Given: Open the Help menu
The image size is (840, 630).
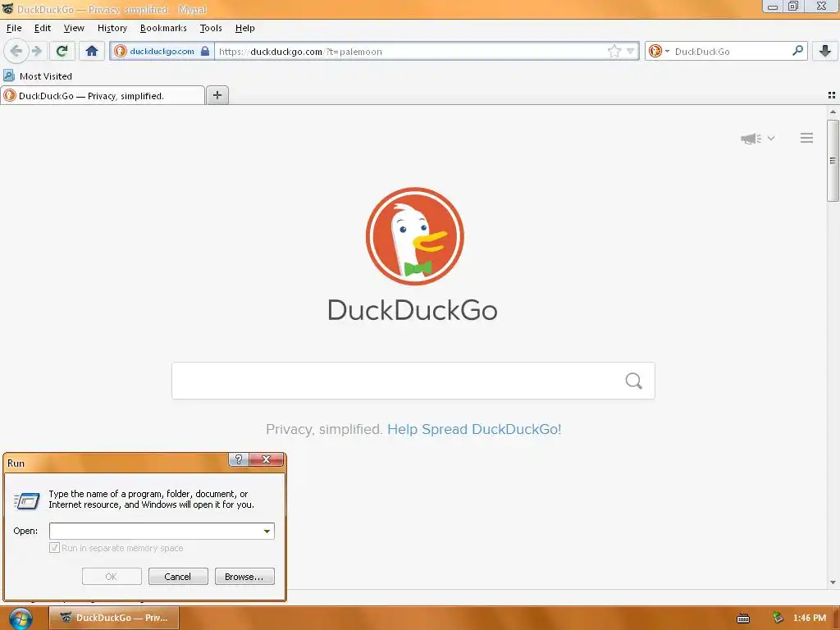Looking at the screenshot, I should [244, 28].
